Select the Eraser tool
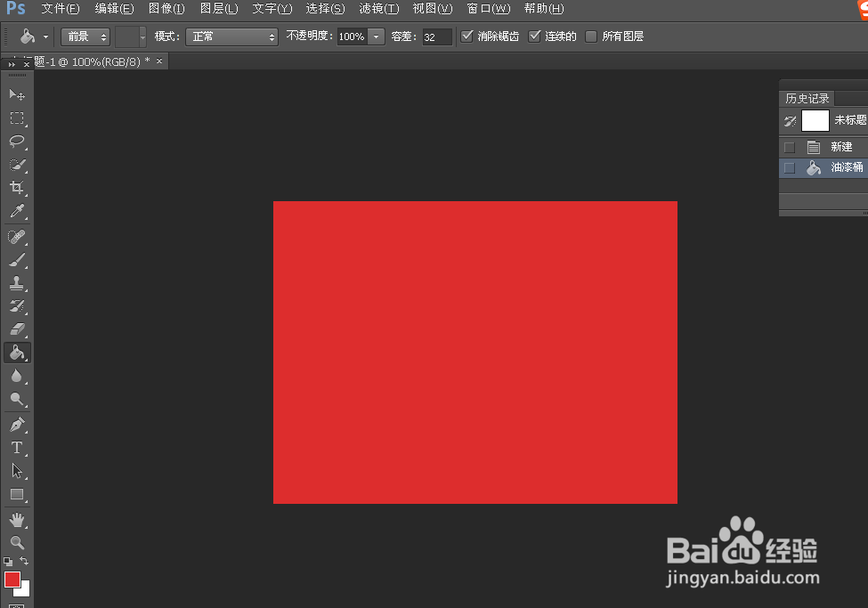Image resolution: width=868 pixels, height=608 pixels. pos(17,329)
